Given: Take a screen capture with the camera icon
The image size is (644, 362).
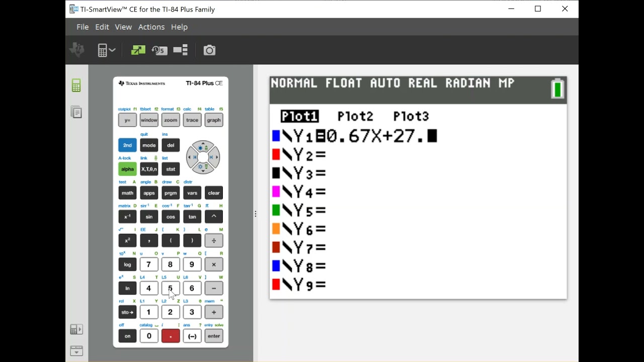Looking at the screenshot, I should pyautogui.click(x=209, y=50).
